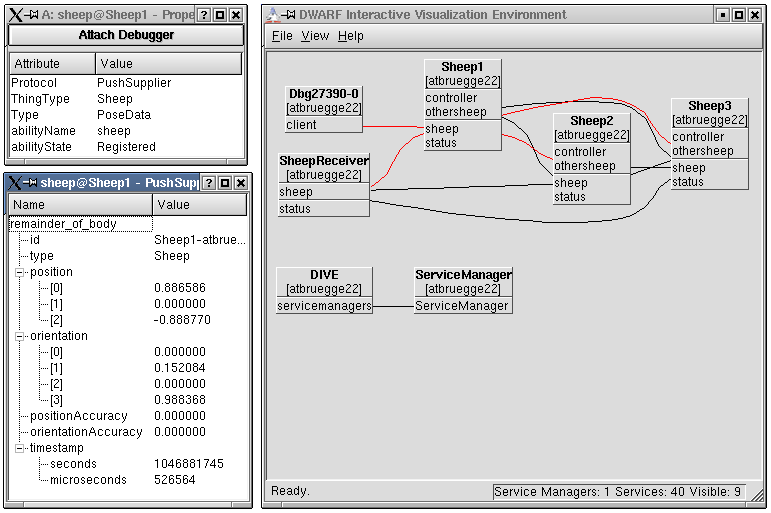Screen dimensions: 771x513
Task: Select the type tree row
Action: coord(128,256)
